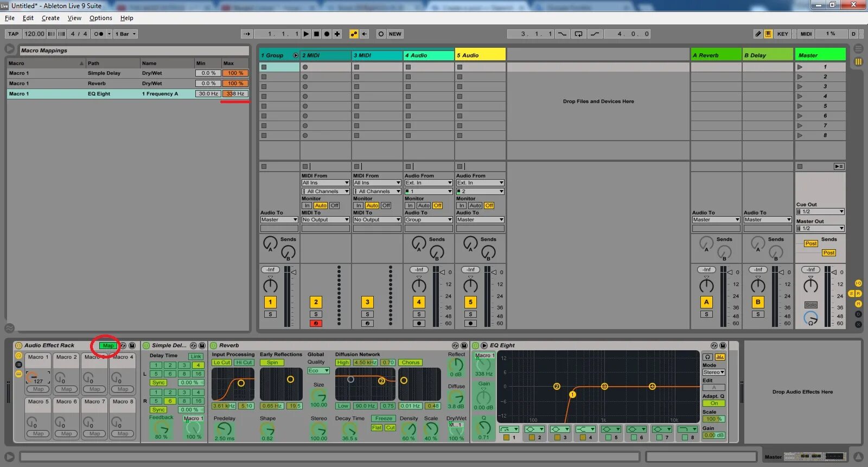Open the Create menu
The image size is (868, 467).
(50, 18)
